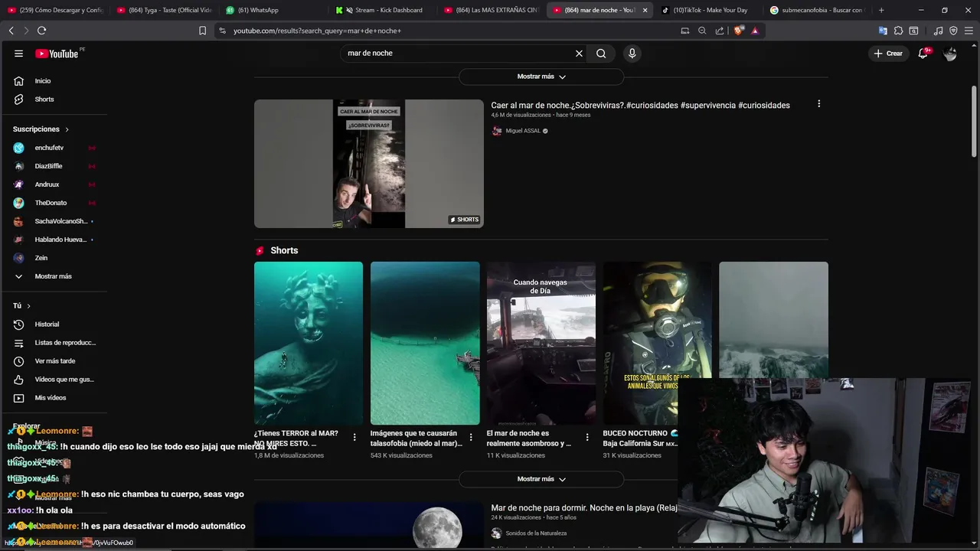980x551 pixels.
Task: Open the Mar de noche para dormir title
Action: [x=584, y=507]
